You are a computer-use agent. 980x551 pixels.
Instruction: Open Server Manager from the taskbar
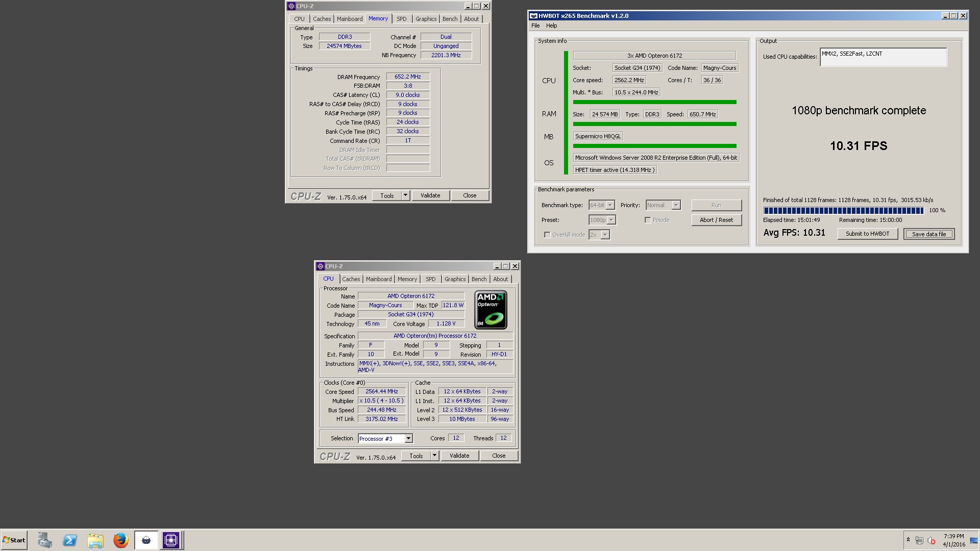pyautogui.click(x=44, y=540)
